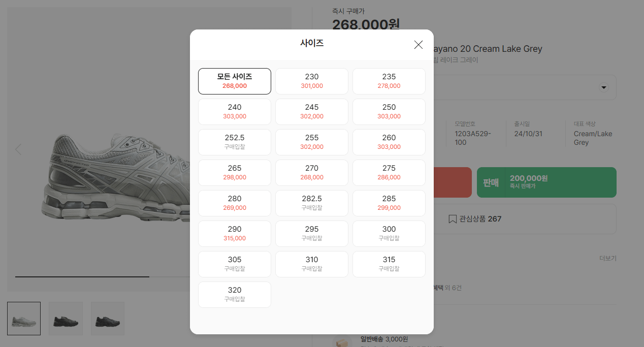
Task: Pick size 240 in the size list
Action: 235,112
